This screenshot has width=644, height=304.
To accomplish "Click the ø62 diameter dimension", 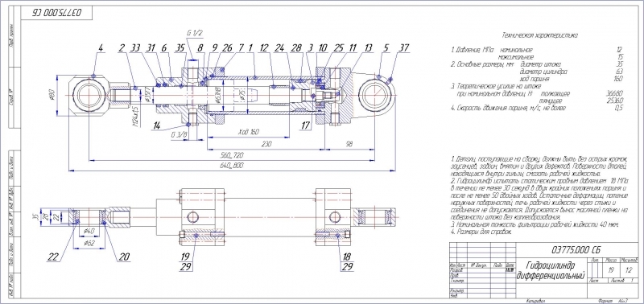I will point(89,244).
